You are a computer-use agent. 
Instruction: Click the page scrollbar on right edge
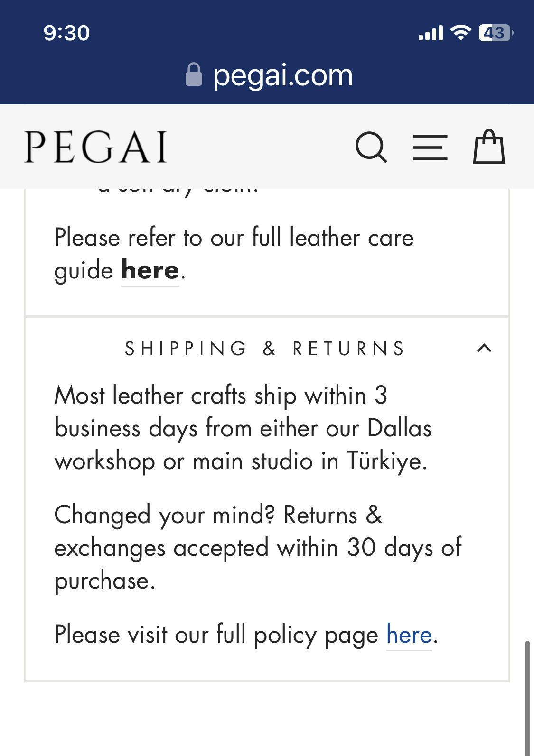click(x=527, y=697)
